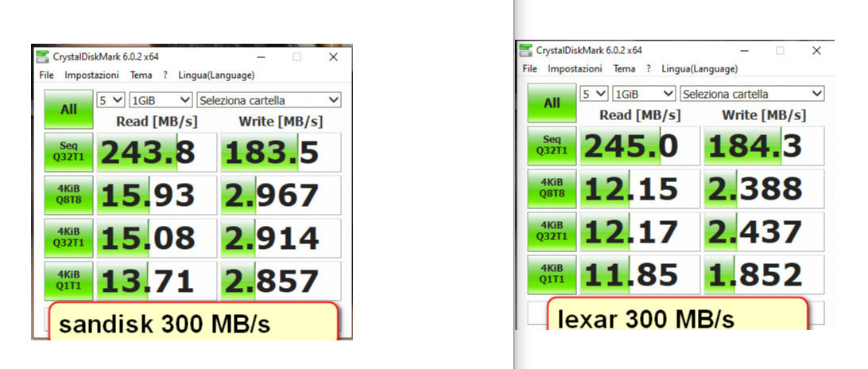The height and width of the screenshot is (369, 868).
Task: Open 1GiB size dropdown in sandisk window
Action: pyautogui.click(x=160, y=100)
